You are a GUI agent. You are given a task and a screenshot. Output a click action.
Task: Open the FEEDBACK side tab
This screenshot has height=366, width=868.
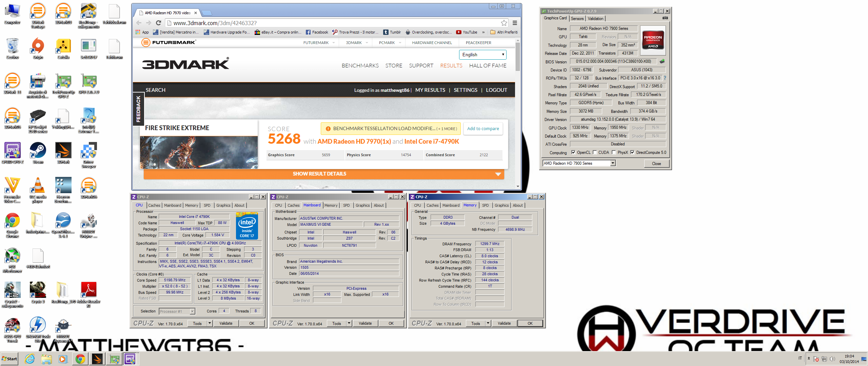[138, 109]
